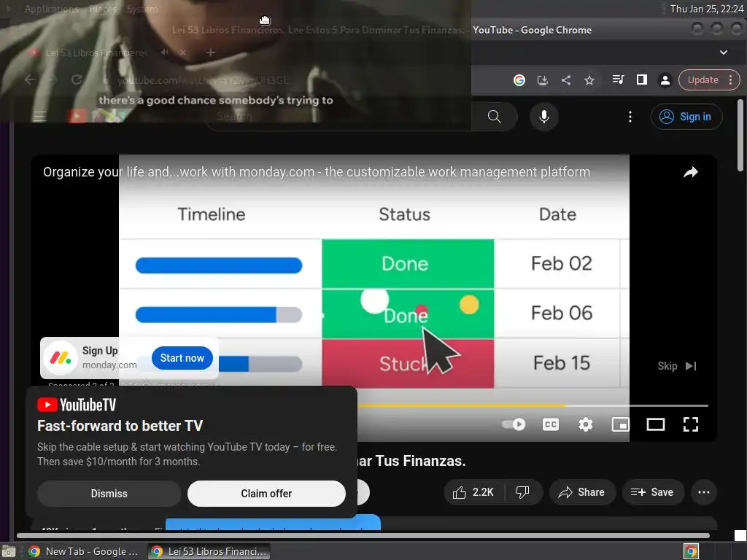Click the Feb 15 date cell
This screenshot has width=747, height=560.
coord(561,363)
